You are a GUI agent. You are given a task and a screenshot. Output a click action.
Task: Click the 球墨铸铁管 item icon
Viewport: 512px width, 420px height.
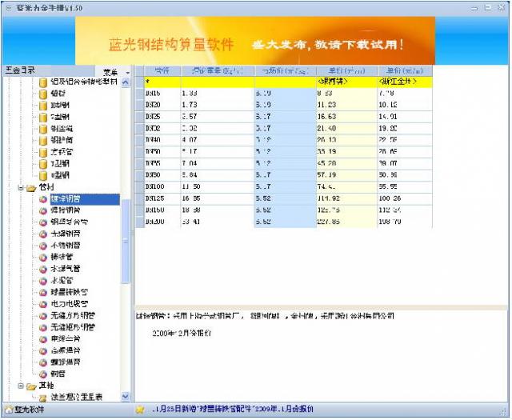click(x=43, y=292)
